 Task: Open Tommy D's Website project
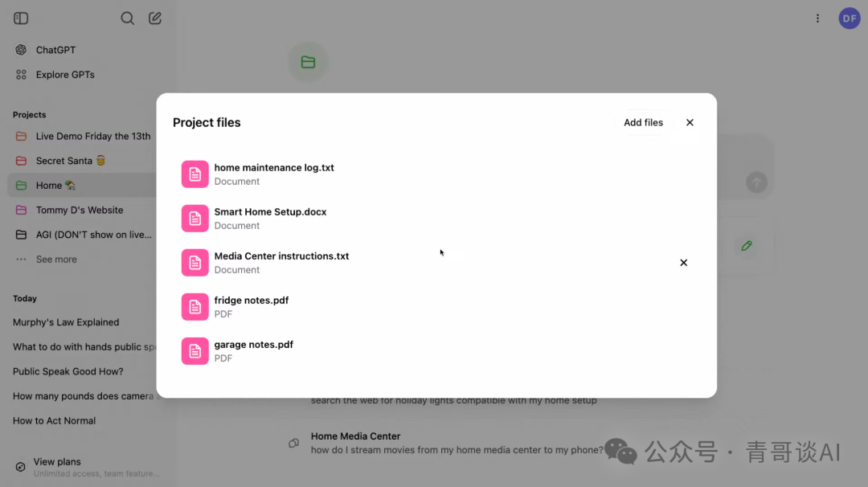point(79,211)
